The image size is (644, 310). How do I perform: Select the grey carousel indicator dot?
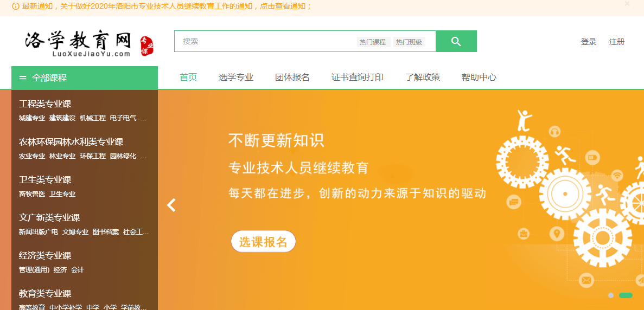(611, 295)
